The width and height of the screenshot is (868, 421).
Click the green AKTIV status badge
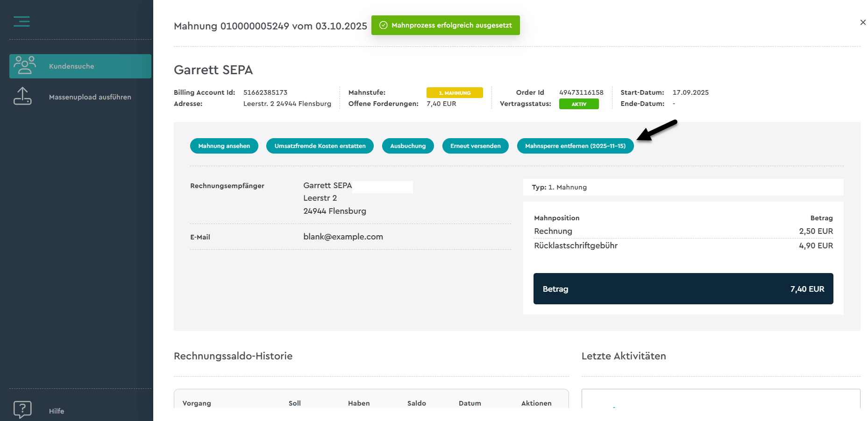point(578,104)
